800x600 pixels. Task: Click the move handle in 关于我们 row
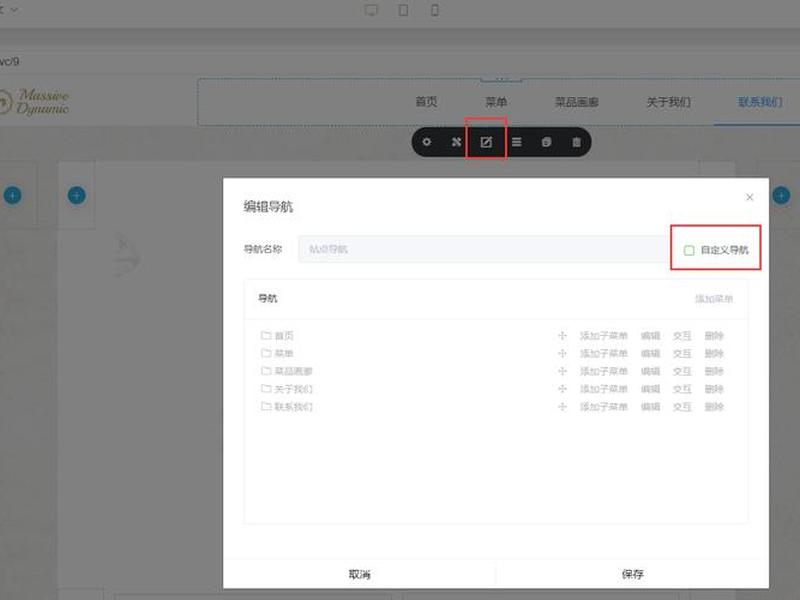(x=562, y=389)
